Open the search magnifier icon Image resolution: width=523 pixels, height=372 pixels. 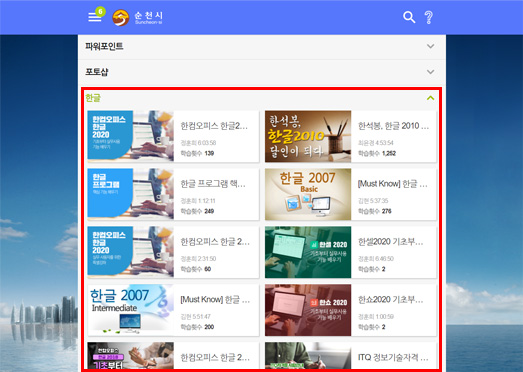[x=409, y=17]
